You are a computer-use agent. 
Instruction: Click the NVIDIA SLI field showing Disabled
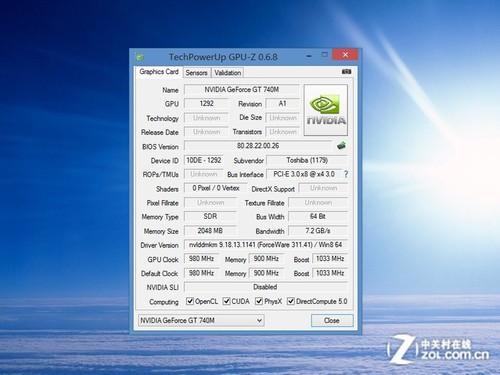pos(266,287)
